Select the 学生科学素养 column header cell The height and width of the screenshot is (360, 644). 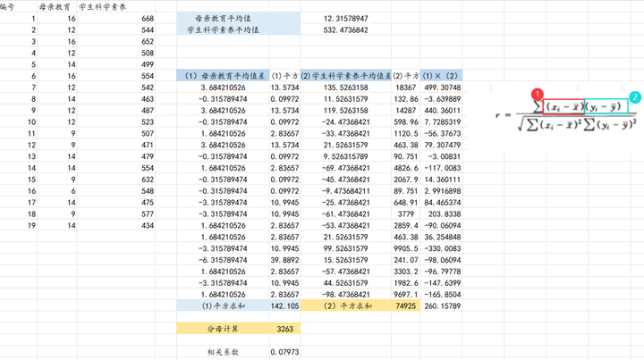tap(115, 7)
